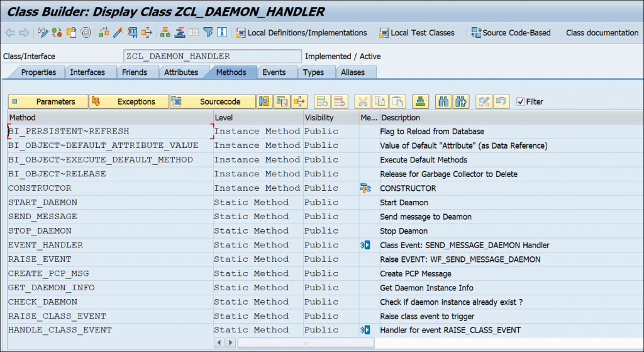Viewport: 644px width, 352px height.
Task: Click the redefine method arrow icon
Action: (x=299, y=101)
